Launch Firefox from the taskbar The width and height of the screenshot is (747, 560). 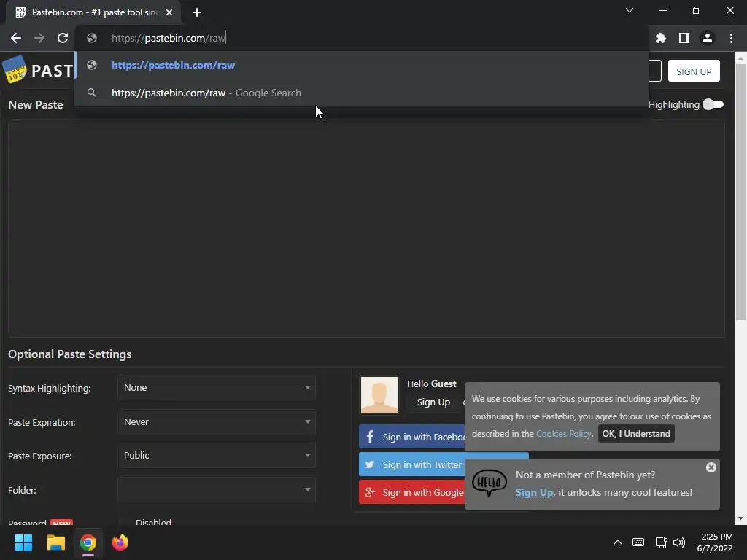click(x=120, y=542)
